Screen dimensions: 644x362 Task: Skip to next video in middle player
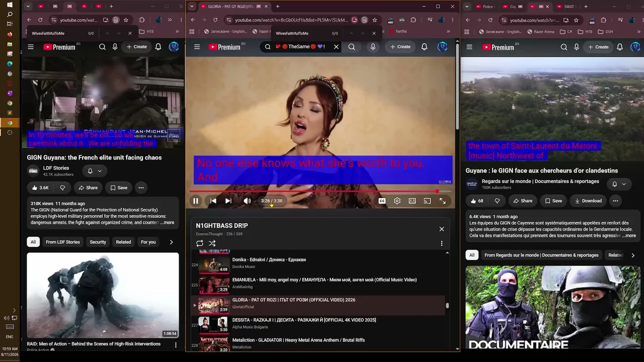point(228,201)
